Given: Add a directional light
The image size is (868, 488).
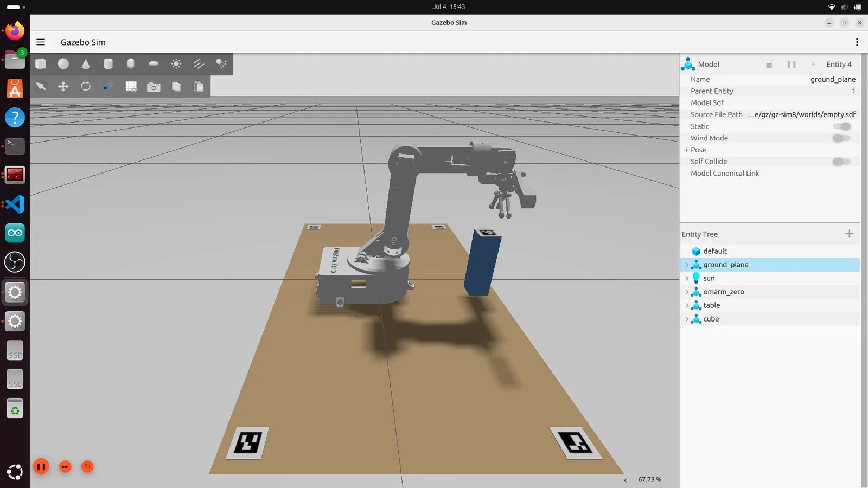Looking at the screenshot, I should tap(199, 64).
